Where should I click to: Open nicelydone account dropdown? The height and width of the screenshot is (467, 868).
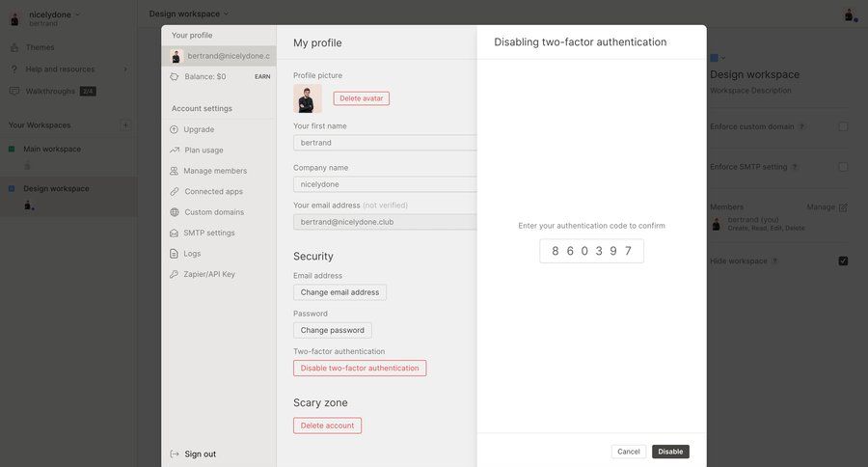(x=77, y=14)
